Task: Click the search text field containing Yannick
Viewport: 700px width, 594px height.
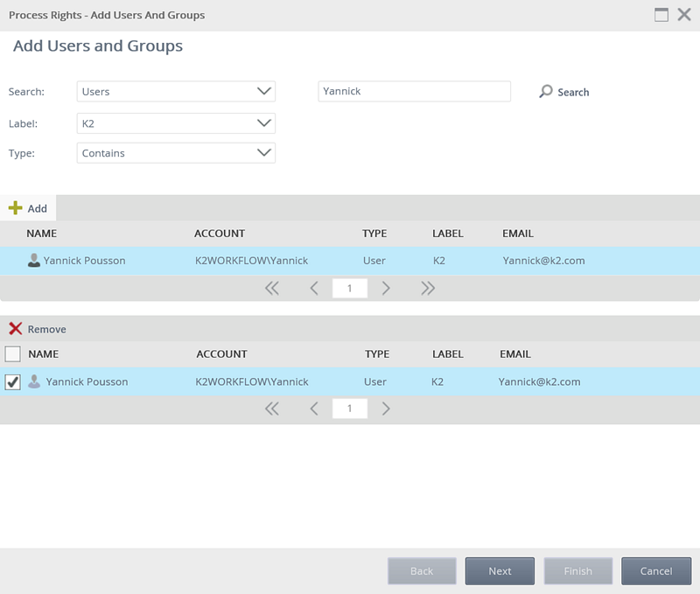Action: pos(414,91)
